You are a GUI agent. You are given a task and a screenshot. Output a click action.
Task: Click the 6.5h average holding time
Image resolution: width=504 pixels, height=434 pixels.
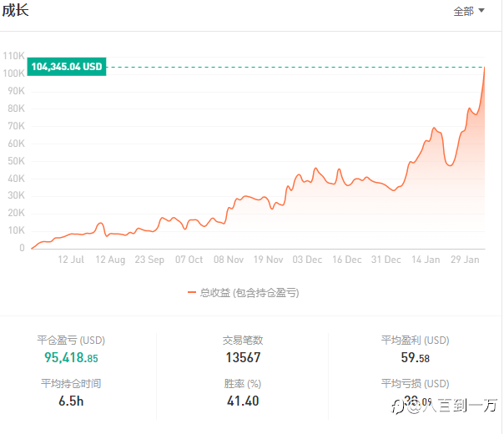coord(71,401)
